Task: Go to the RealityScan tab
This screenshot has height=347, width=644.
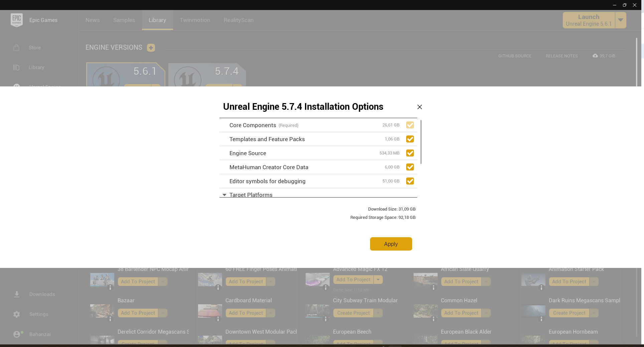Action: [239, 20]
